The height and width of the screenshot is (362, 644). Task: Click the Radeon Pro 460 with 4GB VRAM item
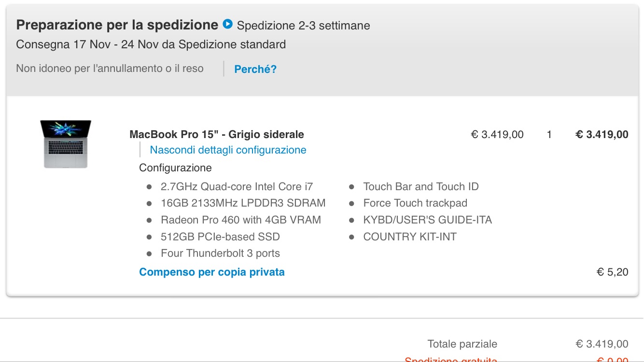241,220
